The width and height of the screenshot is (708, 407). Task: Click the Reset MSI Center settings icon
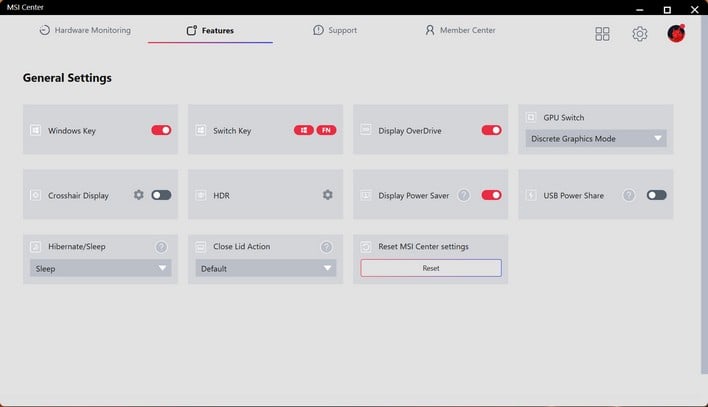366,247
